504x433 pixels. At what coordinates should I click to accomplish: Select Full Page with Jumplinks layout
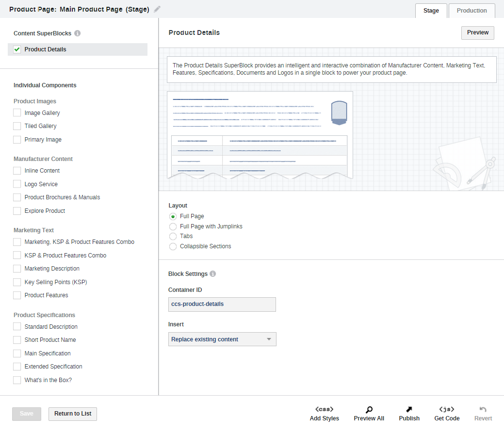tap(173, 226)
